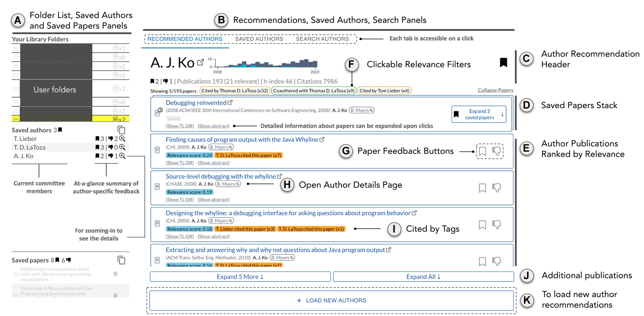This screenshot has width=644, height=316.
Task: Open external link icon for Extracting and answering paper
Action: (389, 250)
